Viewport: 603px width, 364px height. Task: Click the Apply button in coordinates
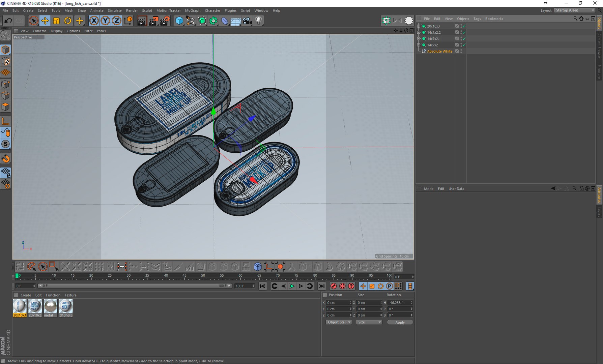[400, 322]
